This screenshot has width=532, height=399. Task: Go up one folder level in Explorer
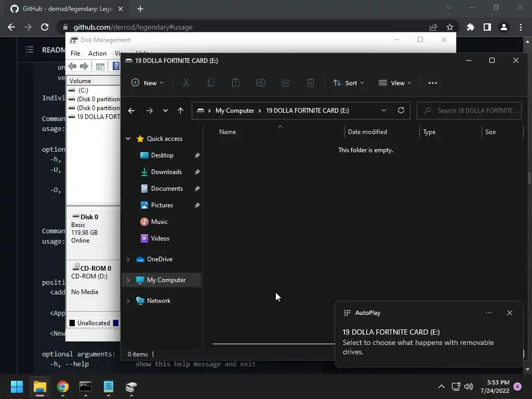tap(180, 111)
